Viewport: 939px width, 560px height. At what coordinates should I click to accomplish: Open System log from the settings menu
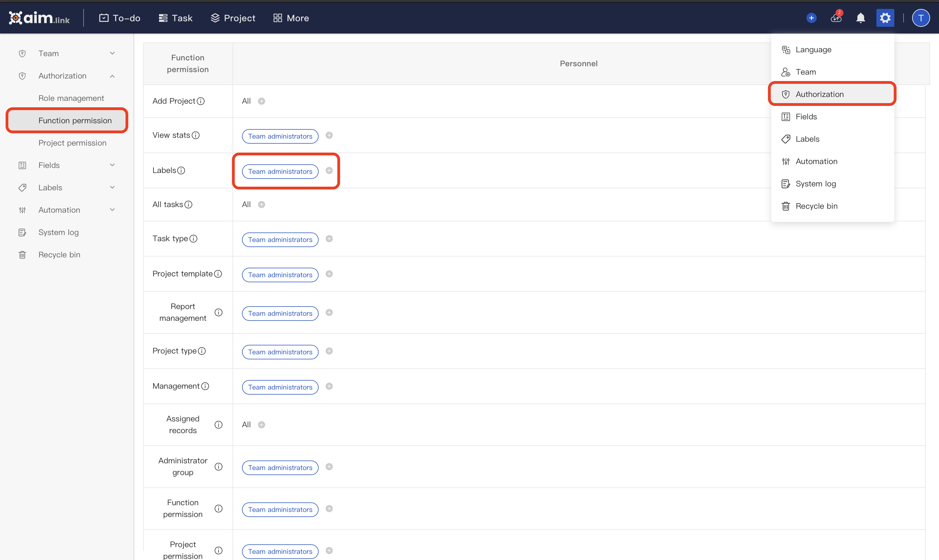(815, 184)
